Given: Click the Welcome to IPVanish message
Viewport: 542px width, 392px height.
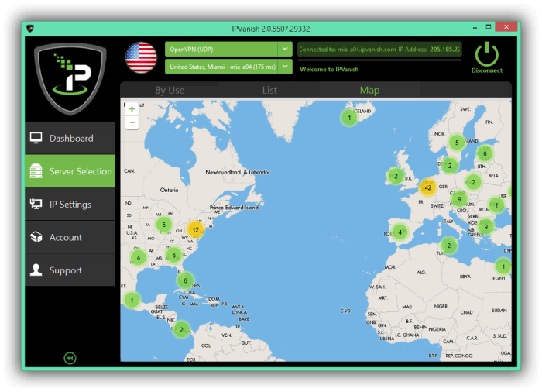Looking at the screenshot, I should 329,69.
